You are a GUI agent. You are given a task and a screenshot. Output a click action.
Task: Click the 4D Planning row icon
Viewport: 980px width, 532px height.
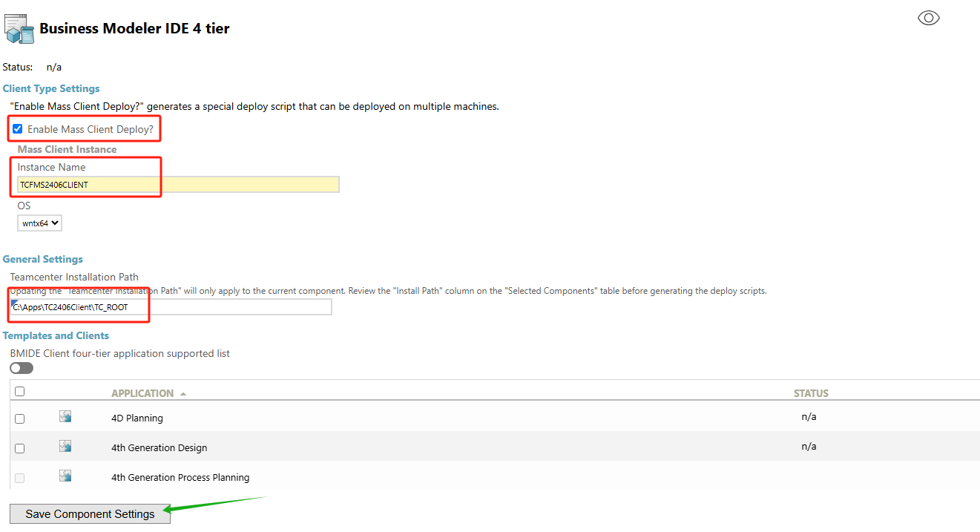point(65,416)
